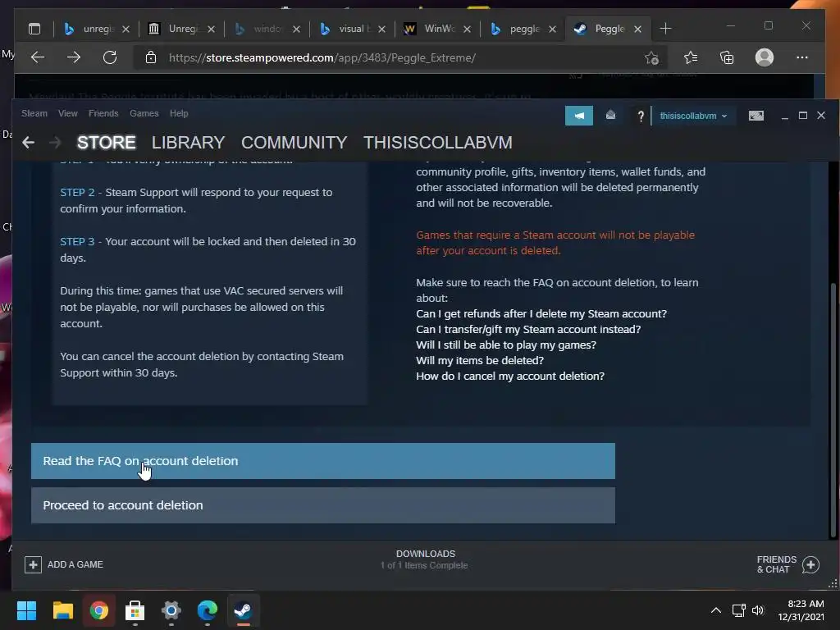Enter Big Picture mode icon
Screen dimensions: 840x630
pos(756,116)
